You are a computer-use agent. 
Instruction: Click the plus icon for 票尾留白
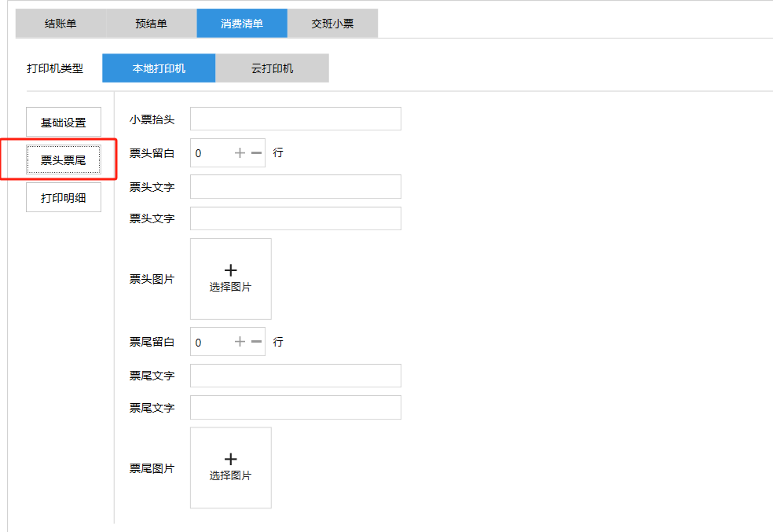[x=240, y=342]
